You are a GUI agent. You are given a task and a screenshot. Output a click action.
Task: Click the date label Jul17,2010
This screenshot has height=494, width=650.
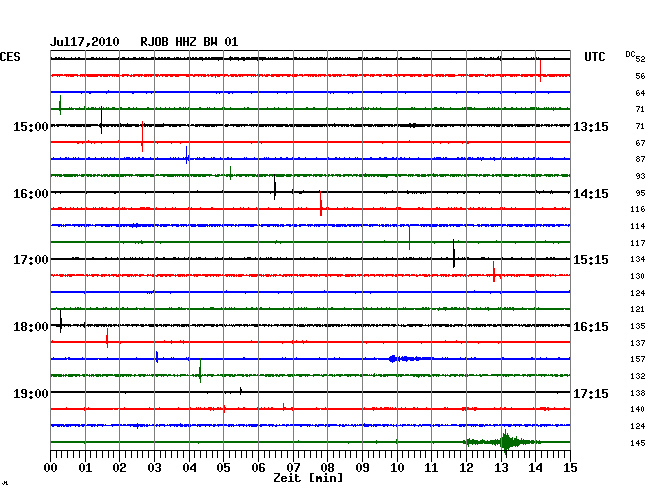(85, 42)
